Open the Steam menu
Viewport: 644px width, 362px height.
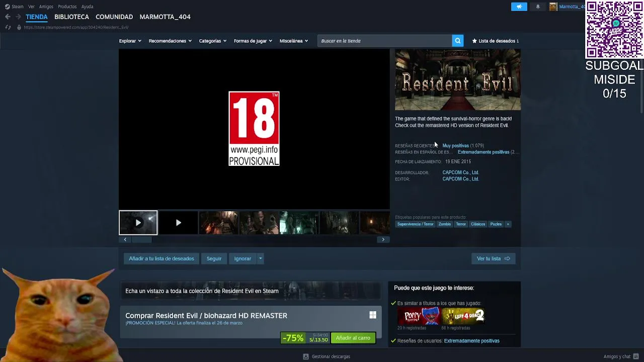coord(18,7)
